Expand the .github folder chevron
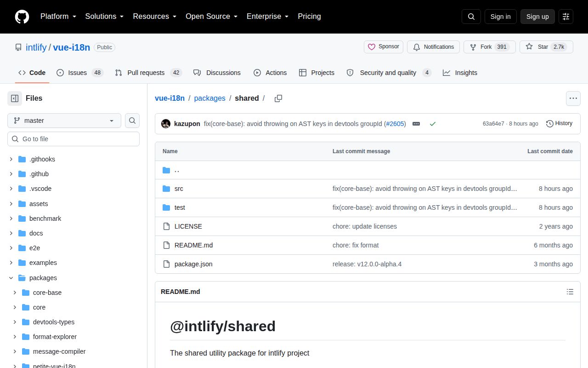The width and height of the screenshot is (588, 368). click(x=11, y=174)
